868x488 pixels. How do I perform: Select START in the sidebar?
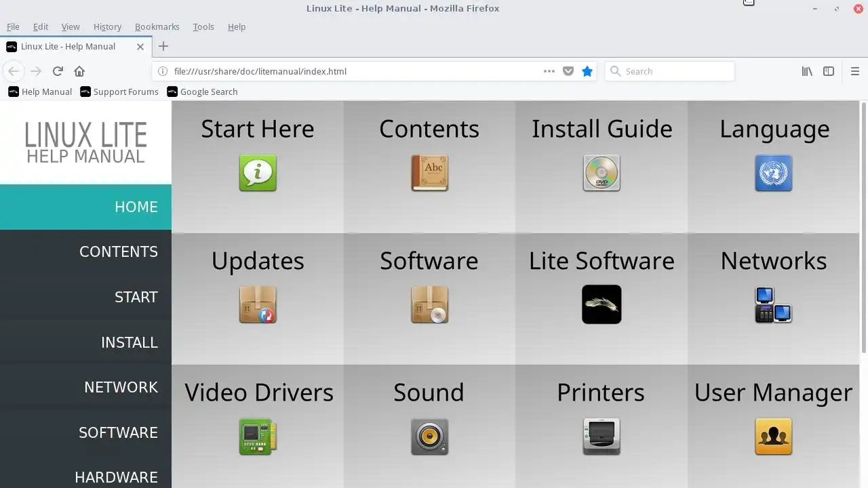click(x=85, y=297)
